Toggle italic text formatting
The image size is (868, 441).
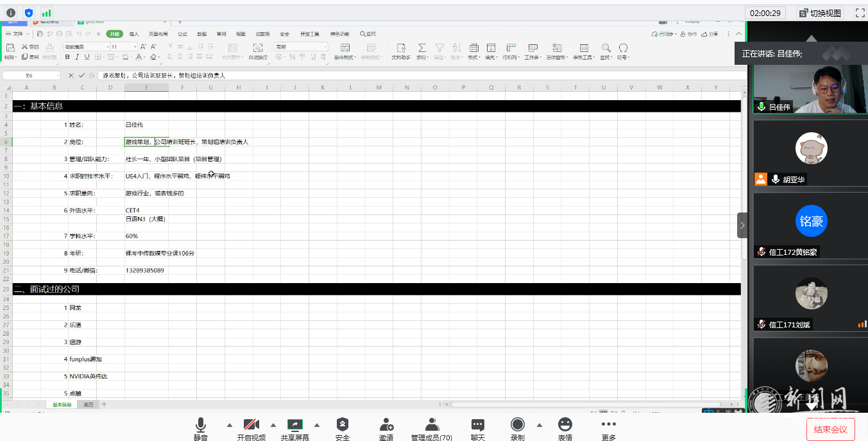(76, 57)
